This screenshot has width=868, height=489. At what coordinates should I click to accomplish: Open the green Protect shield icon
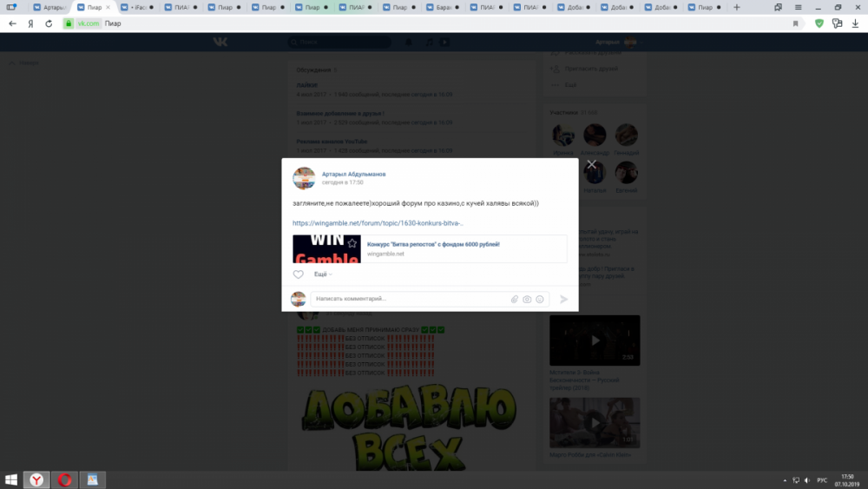coord(819,23)
